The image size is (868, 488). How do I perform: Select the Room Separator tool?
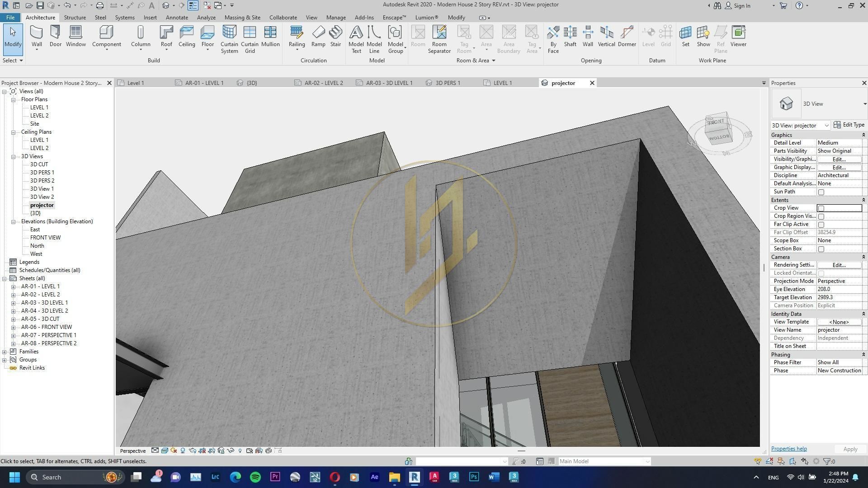pyautogui.click(x=439, y=39)
